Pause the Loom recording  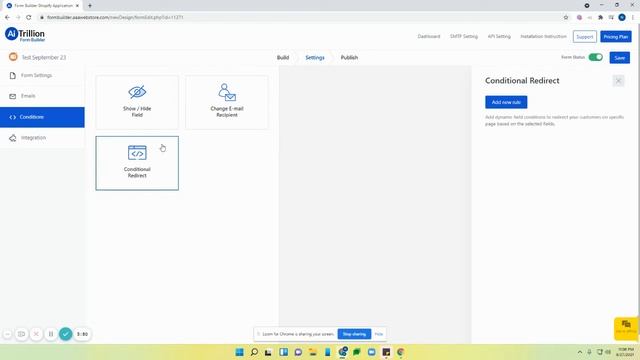point(51,334)
